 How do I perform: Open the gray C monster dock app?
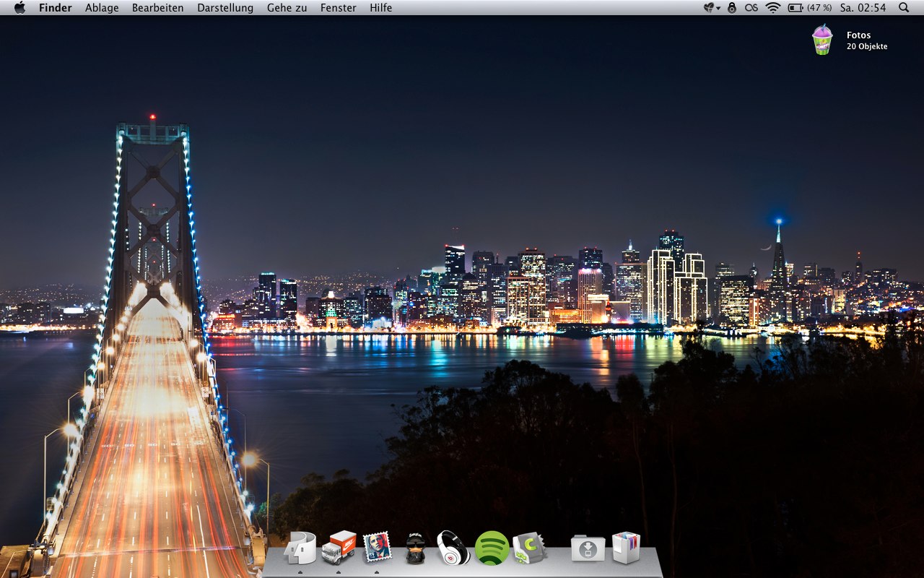pos(530,548)
